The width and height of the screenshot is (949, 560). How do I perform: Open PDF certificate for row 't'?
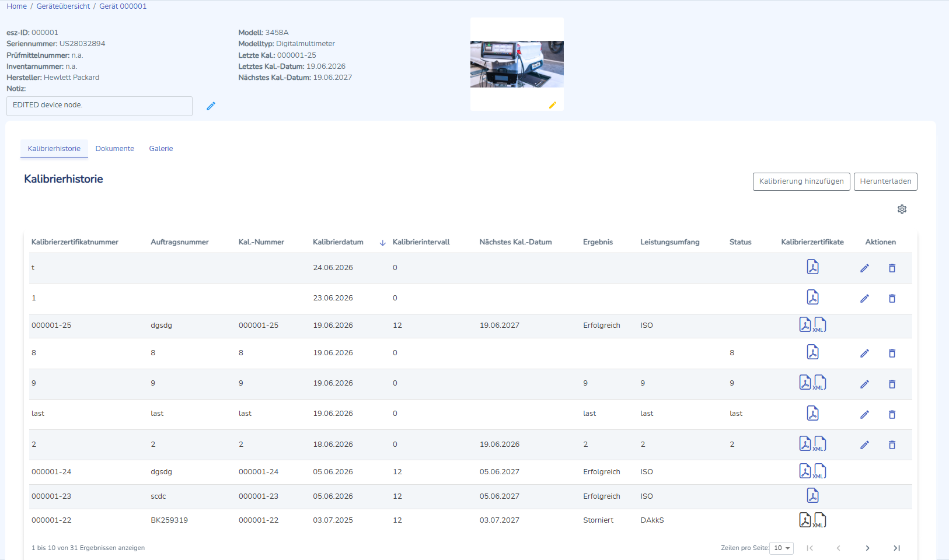point(812,267)
